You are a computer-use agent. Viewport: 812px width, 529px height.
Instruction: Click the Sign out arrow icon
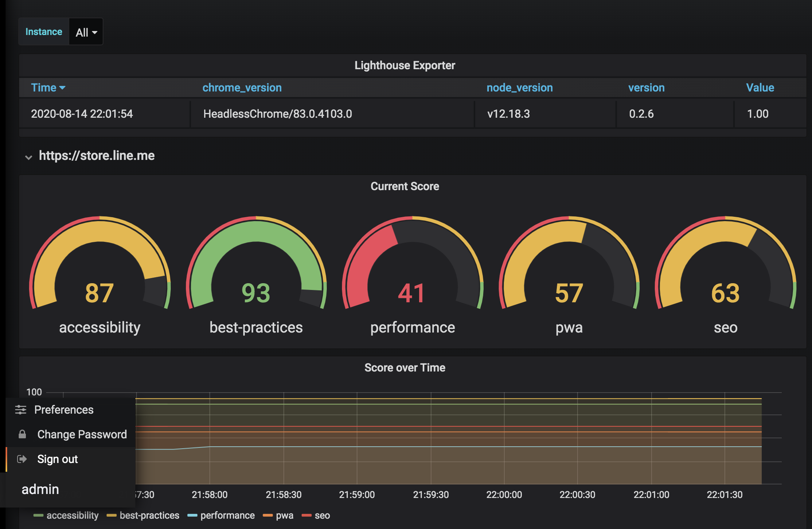(x=22, y=459)
